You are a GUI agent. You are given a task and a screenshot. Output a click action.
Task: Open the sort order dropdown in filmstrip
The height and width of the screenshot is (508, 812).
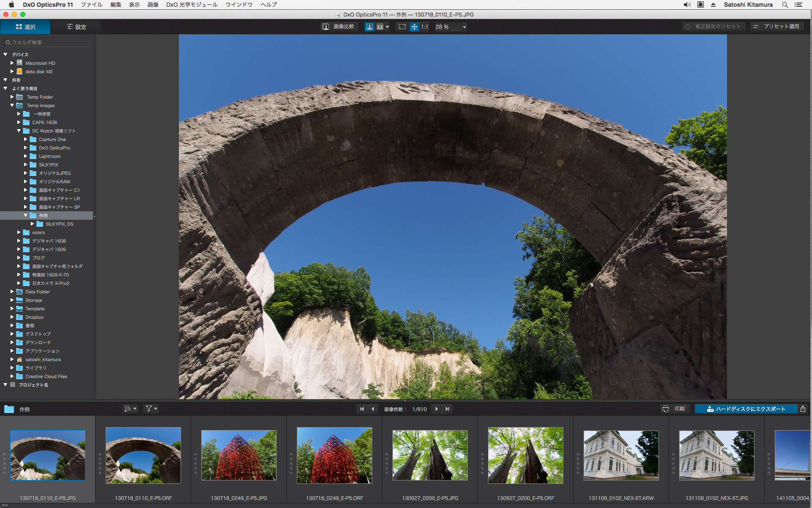pyautogui.click(x=130, y=409)
